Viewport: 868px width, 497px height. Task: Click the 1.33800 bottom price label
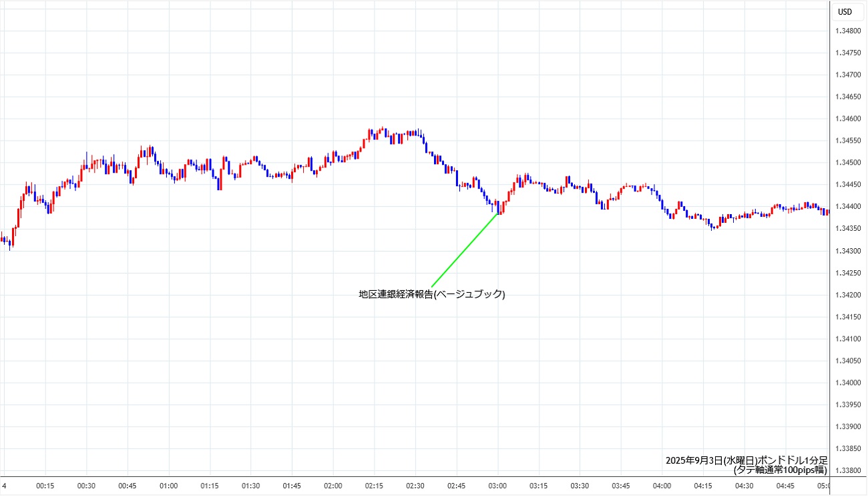pos(847,471)
